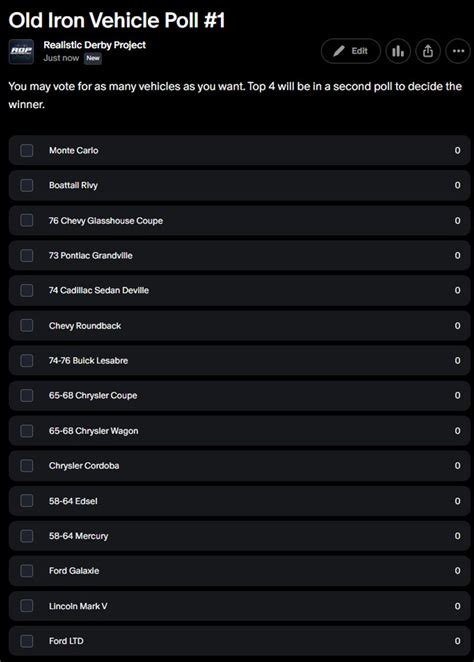Tick the Boattail Rivy checkbox

pos(27,185)
